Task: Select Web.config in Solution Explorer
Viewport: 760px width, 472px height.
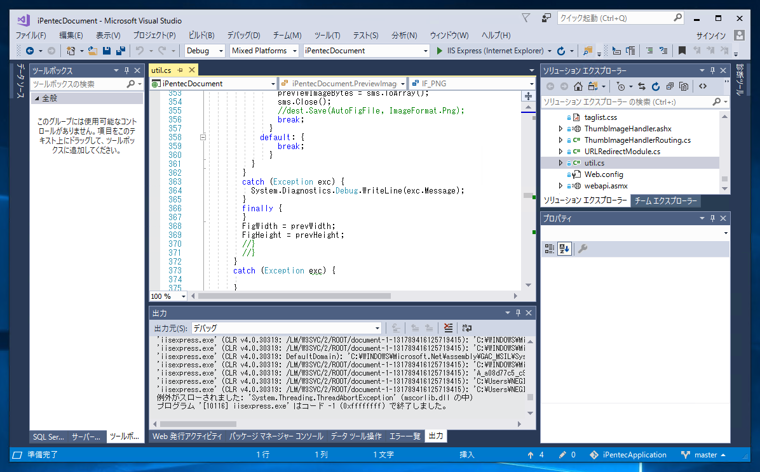Action: pyautogui.click(x=603, y=174)
